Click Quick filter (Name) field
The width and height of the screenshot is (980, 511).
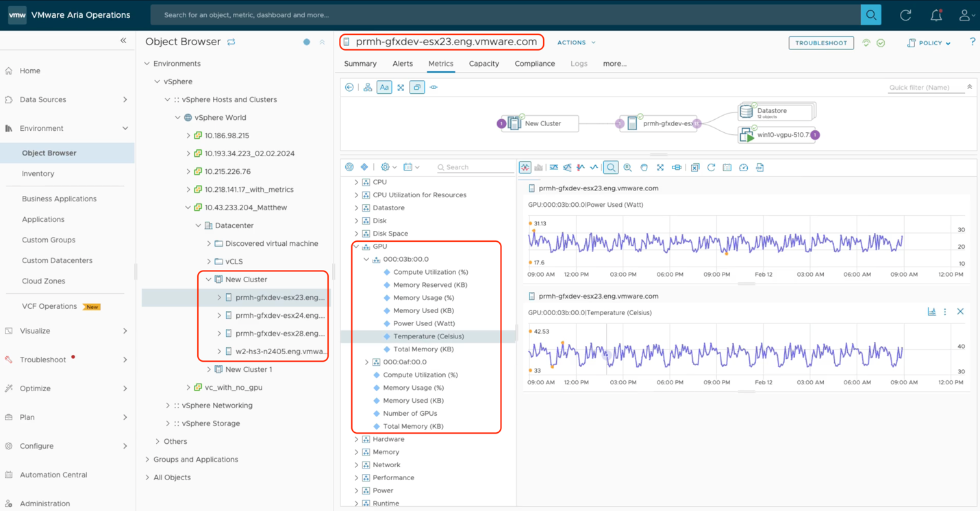point(926,88)
